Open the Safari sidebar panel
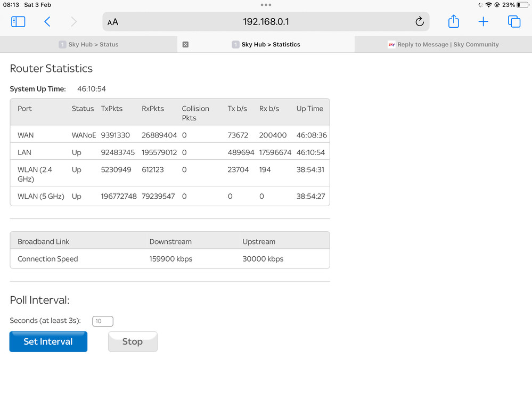The image size is (532, 399). [18, 21]
